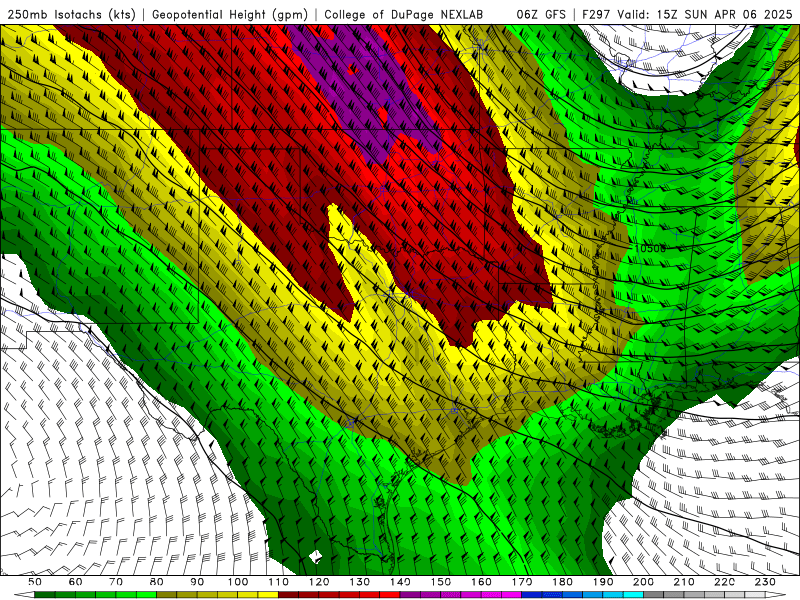Click the 100 value on the color scale
Screen dimensions: 800x600
click(x=238, y=582)
